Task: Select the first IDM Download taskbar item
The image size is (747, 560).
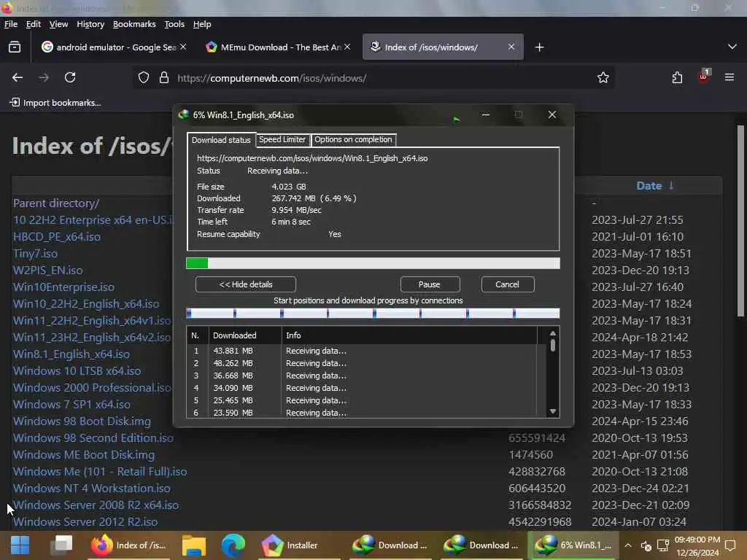Action: click(x=391, y=545)
